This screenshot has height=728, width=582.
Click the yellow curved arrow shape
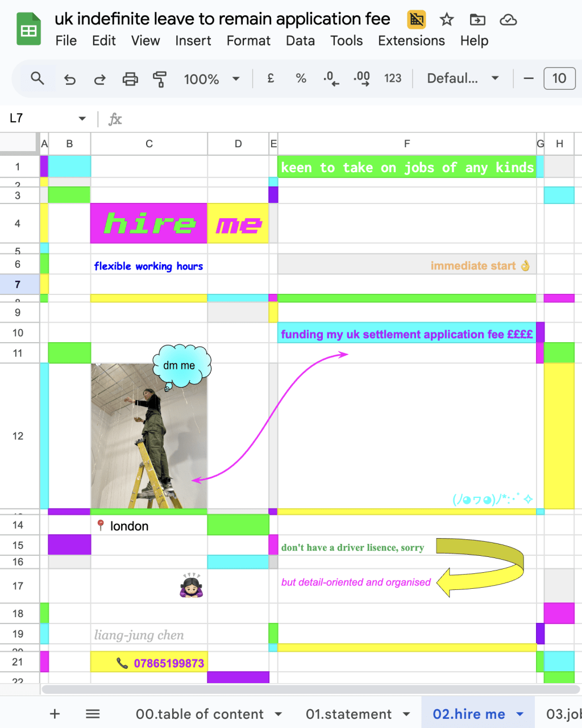[x=480, y=567]
